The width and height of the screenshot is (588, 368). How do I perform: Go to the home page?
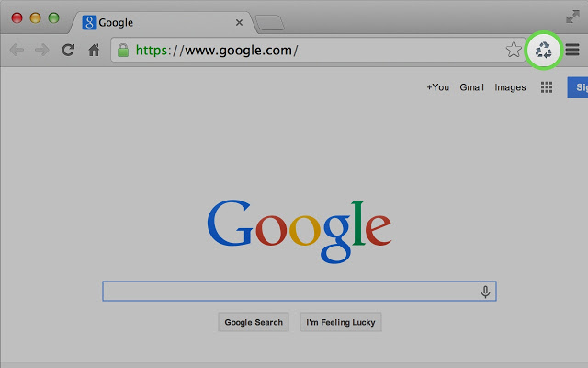click(x=94, y=50)
